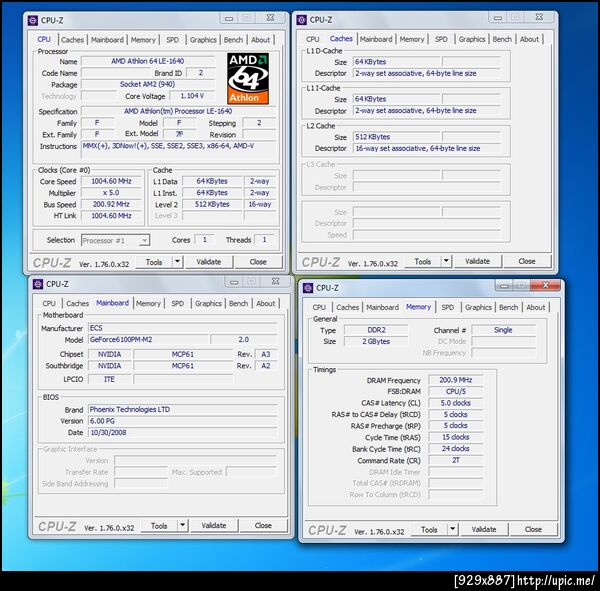Open the Mainboard tab in the CPU window

[x=107, y=40]
